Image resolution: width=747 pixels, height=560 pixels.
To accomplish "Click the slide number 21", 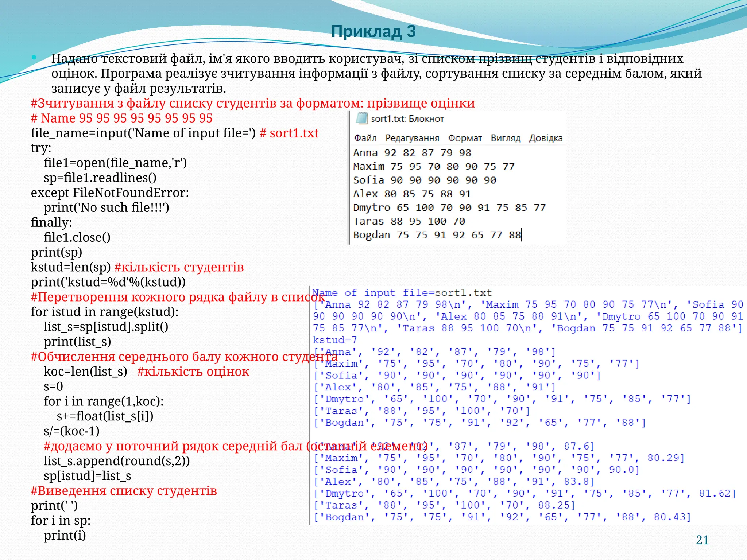I will (702, 540).
